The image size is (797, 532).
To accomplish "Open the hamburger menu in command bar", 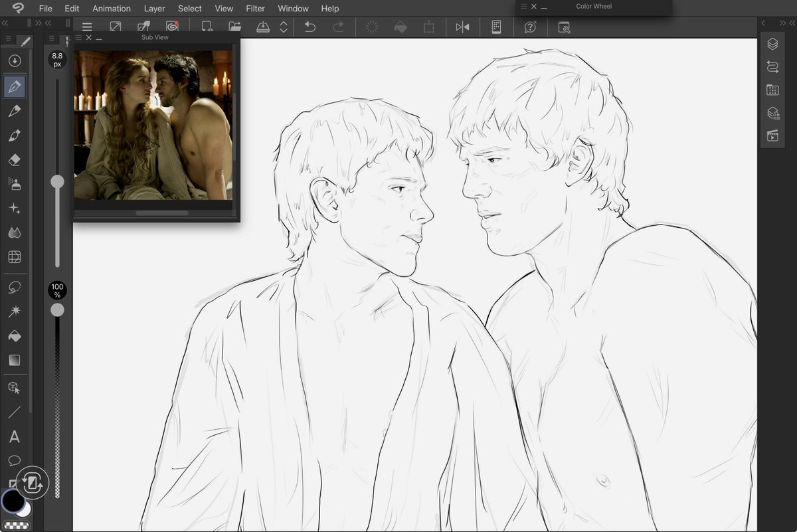I will [87, 27].
